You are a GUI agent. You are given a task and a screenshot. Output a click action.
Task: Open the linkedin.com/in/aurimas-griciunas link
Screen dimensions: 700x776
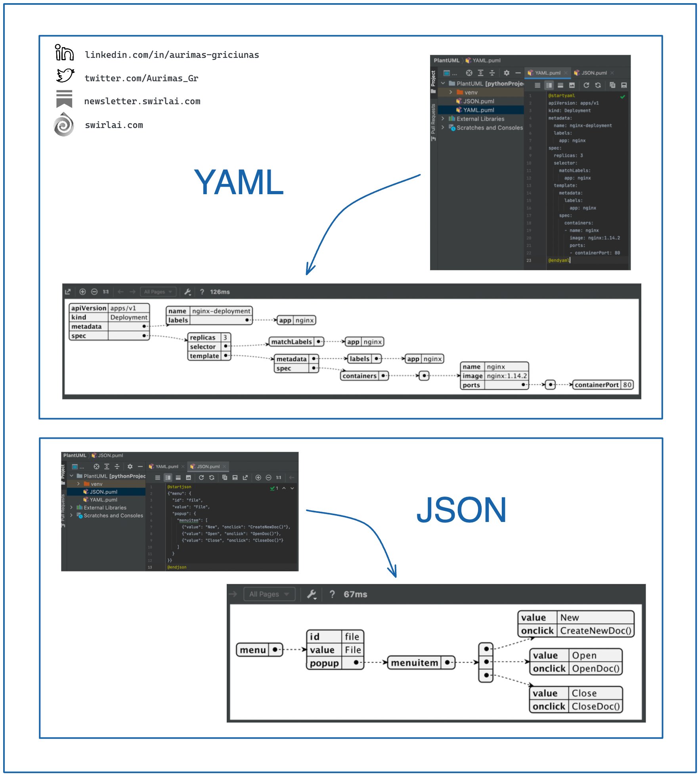172,55
